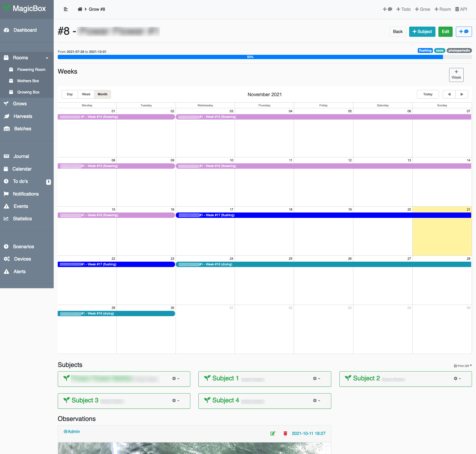This screenshot has height=454, width=476.
Task: Open gear dropdown on Subject 3 card
Action: (176, 401)
